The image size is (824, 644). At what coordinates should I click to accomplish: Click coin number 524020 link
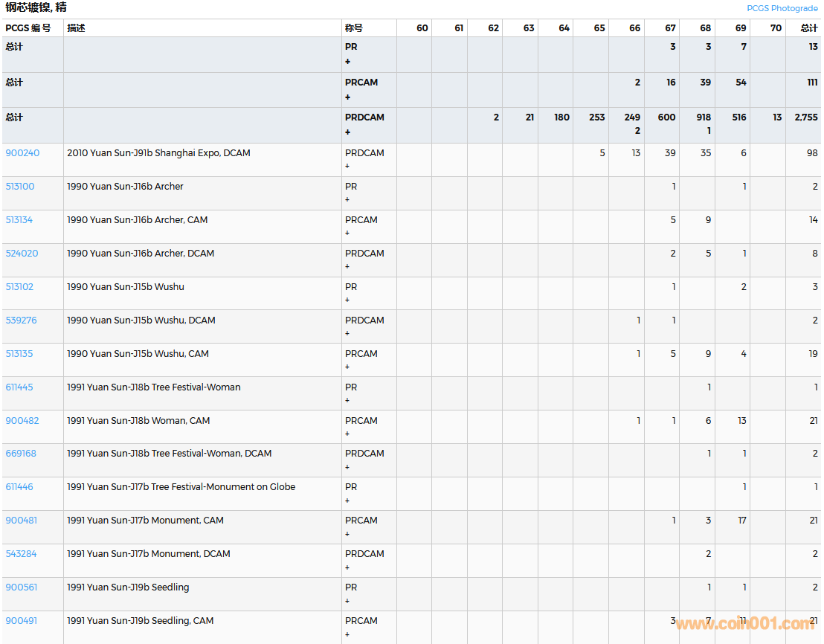(22, 254)
